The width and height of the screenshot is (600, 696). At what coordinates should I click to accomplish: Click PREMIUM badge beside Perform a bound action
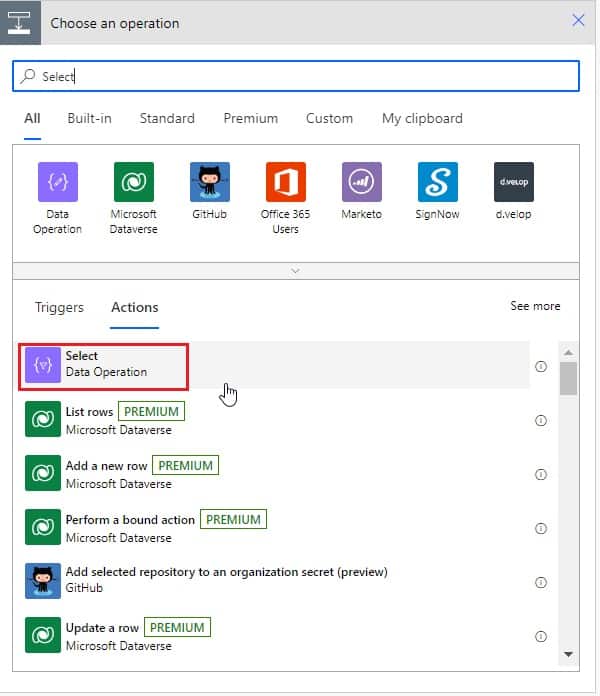point(233,519)
